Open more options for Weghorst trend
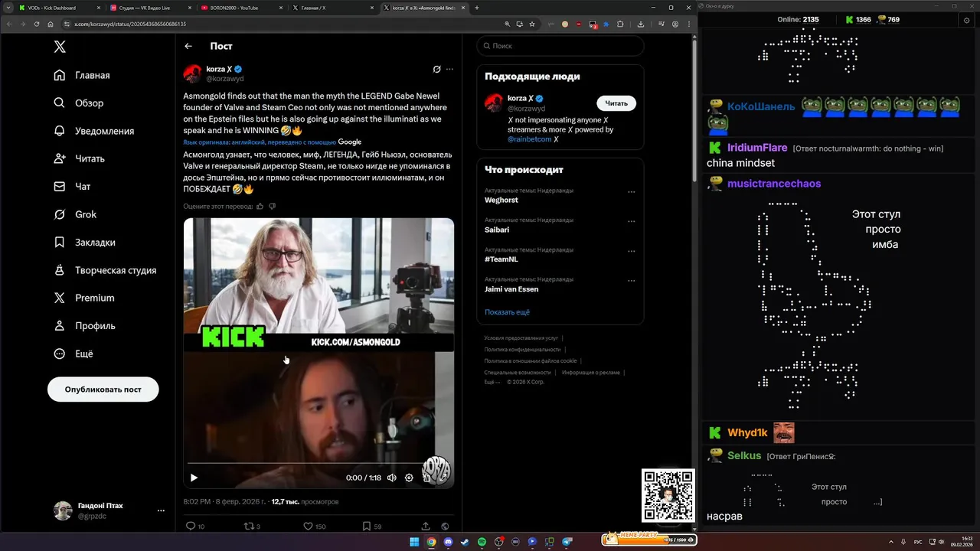The width and height of the screenshot is (980, 551). (632, 192)
